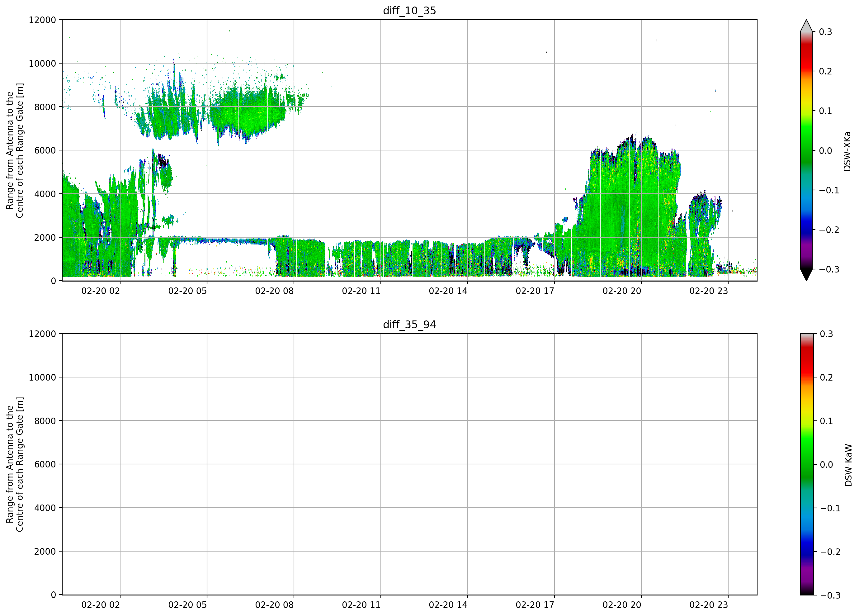The width and height of the screenshot is (859, 616).
Task: Click the 4000 y-tick of diff_10_35
Action: point(45,194)
